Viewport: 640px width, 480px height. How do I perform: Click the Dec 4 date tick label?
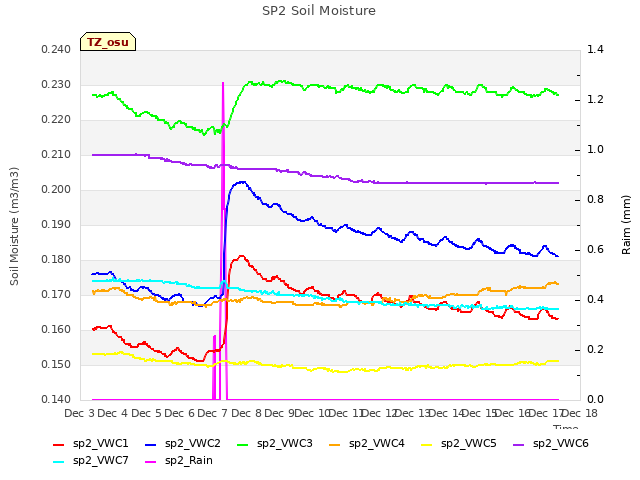[x=113, y=413]
